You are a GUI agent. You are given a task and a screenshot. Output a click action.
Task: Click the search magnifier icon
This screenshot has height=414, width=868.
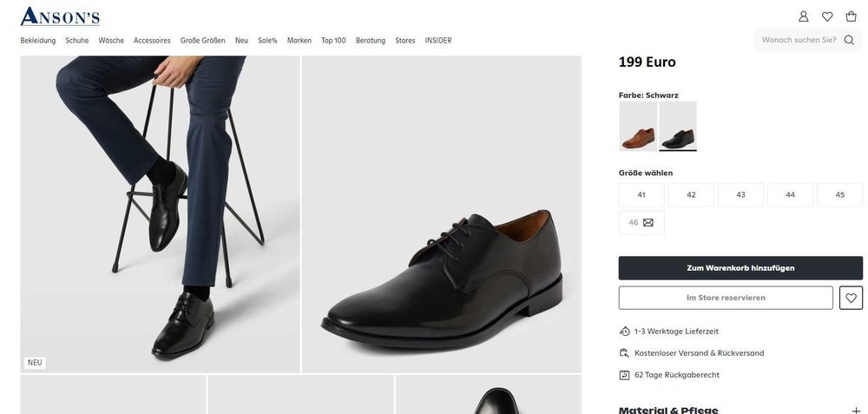point(850,40)
